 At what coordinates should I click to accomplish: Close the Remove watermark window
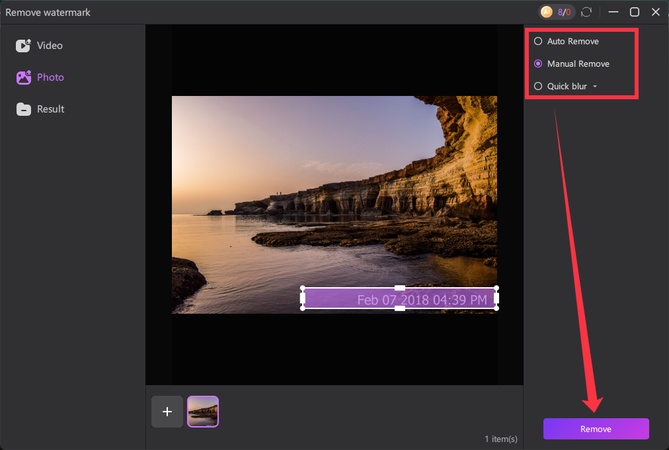(656, 12)
